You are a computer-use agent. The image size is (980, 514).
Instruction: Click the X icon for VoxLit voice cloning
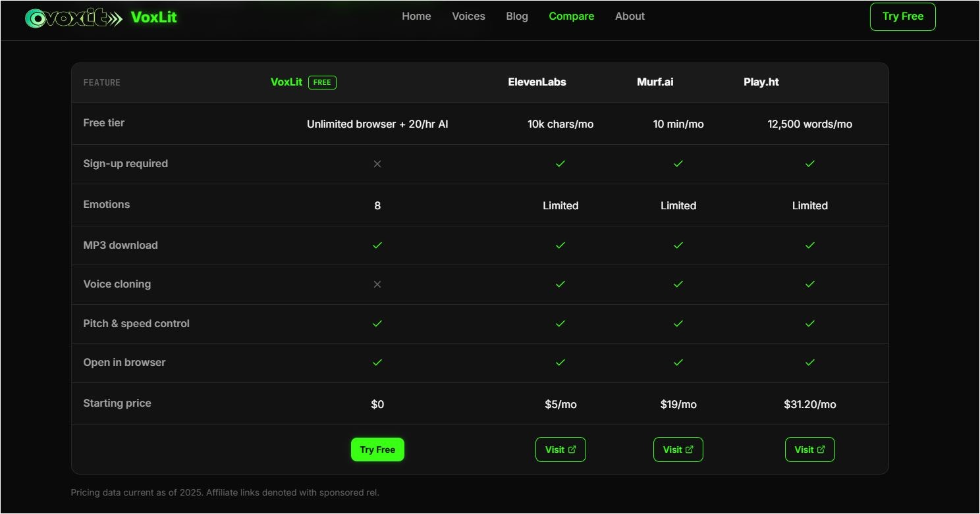377,284
